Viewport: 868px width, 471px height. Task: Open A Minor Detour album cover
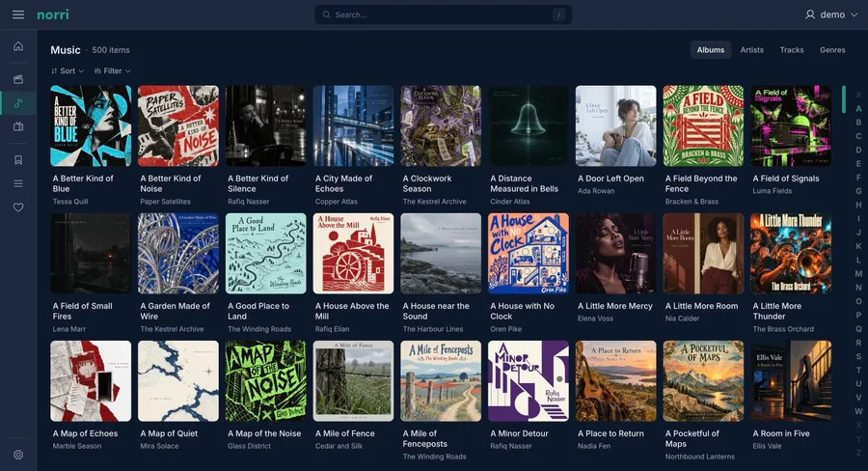pyautogui.click(x=529, y=381)
